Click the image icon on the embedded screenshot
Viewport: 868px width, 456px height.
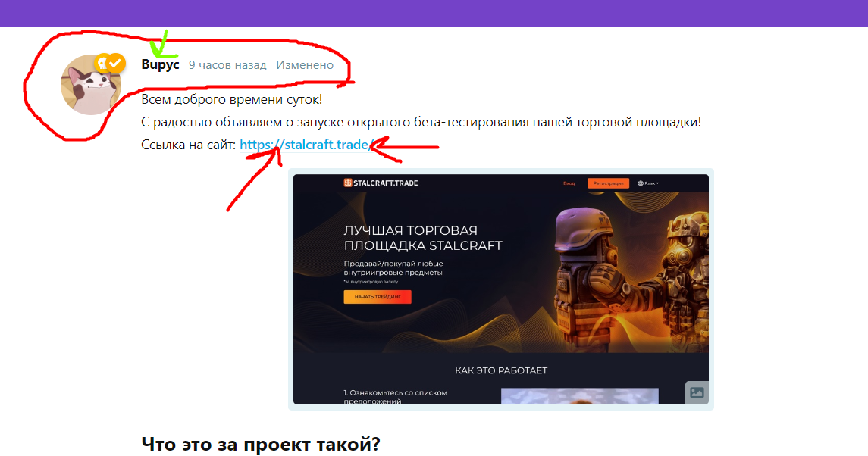point(697,392)
